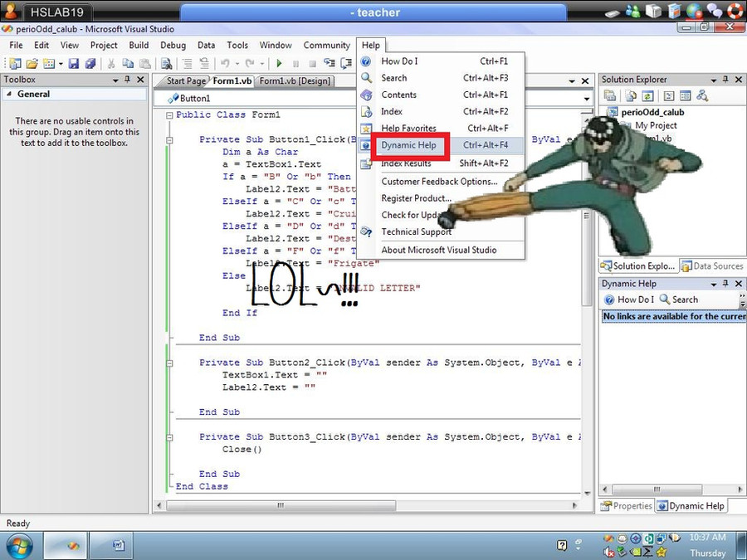The height and width of the screenshot is (560, 747).
Task: Select perioOdd_calub project in Solution Explorer
Action: pos(652,112)
